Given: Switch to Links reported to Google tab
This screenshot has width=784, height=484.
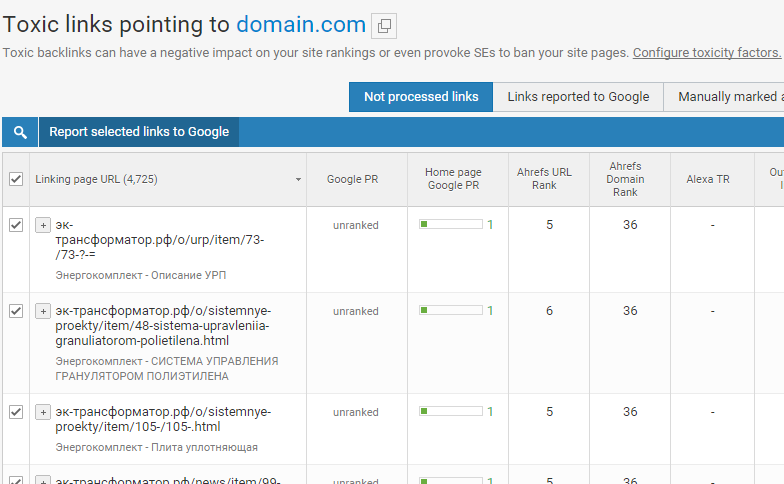Looking at the screenshot, I should coord(578,96).
